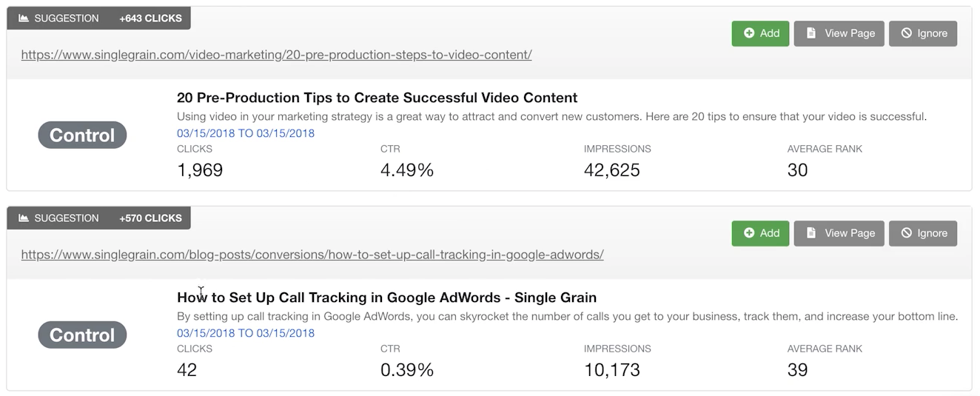Click document icon on second View Page button

pos(811,233)
